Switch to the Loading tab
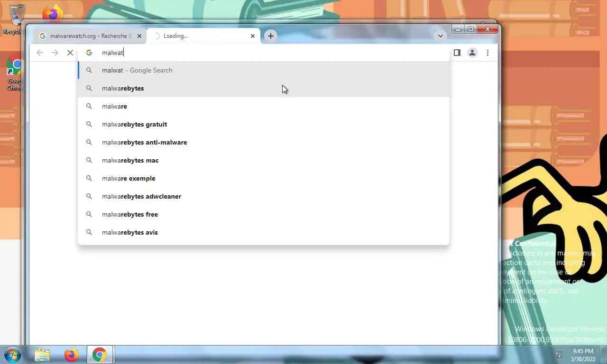The height and width of the screenshot is (364, 607). [203, 36]
